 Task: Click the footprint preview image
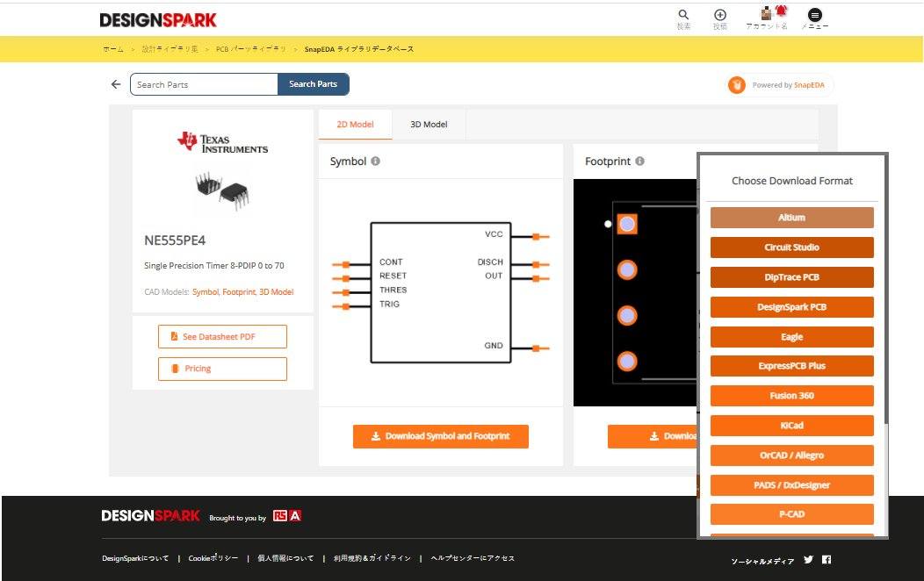(x=635, y=292)
